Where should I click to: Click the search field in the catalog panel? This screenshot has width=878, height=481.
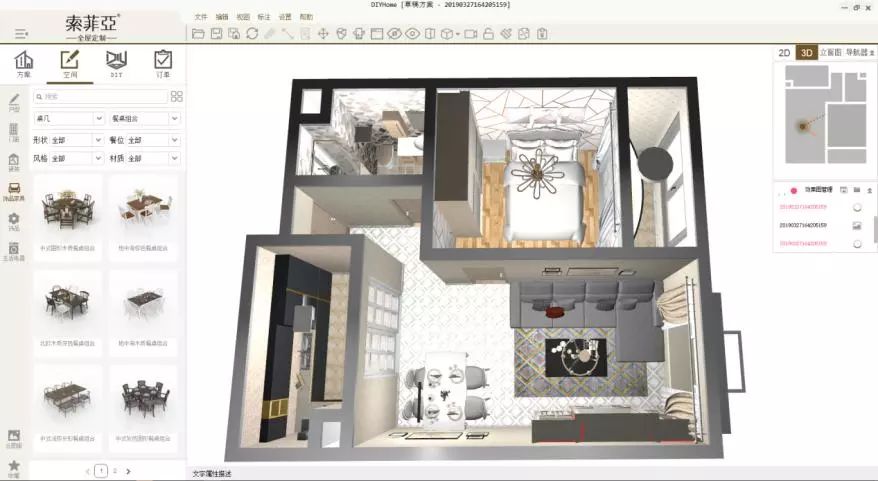pos(100,96)
